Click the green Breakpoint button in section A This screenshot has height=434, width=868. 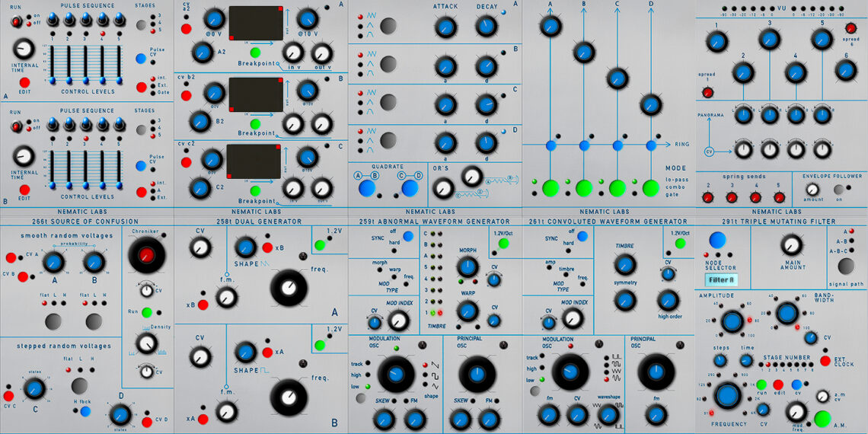coord(255,53)
